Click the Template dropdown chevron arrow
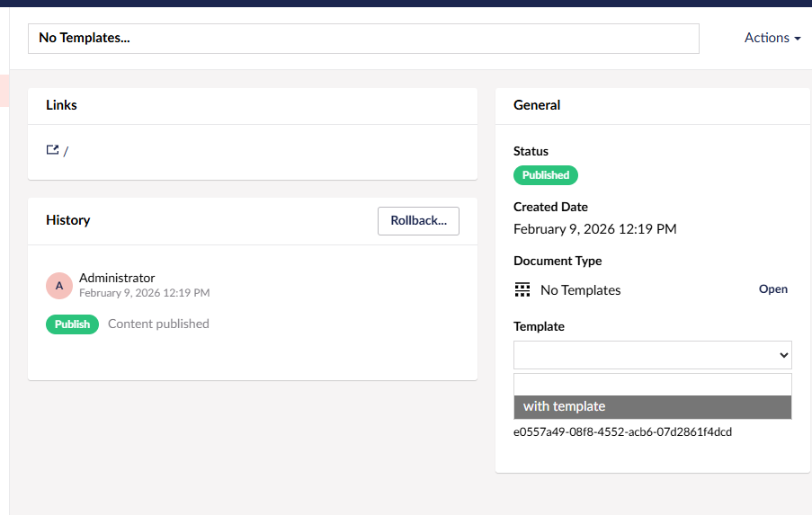Viewport: 812px width, 515px height. pyautogui.click(x=781, y=356)
